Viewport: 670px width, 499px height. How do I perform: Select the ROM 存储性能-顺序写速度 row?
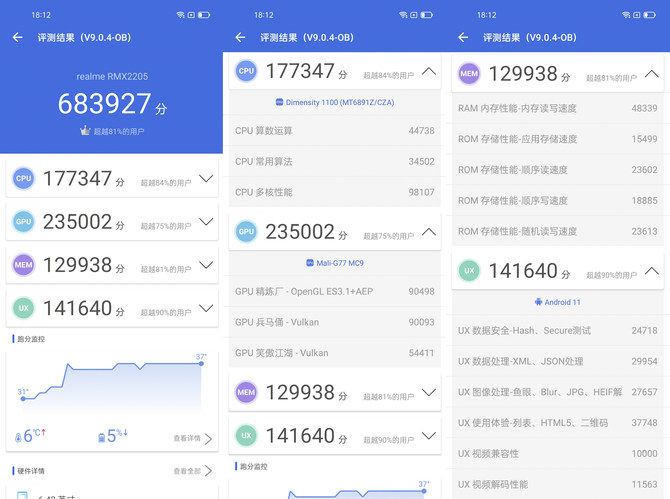tap(558, 200)
